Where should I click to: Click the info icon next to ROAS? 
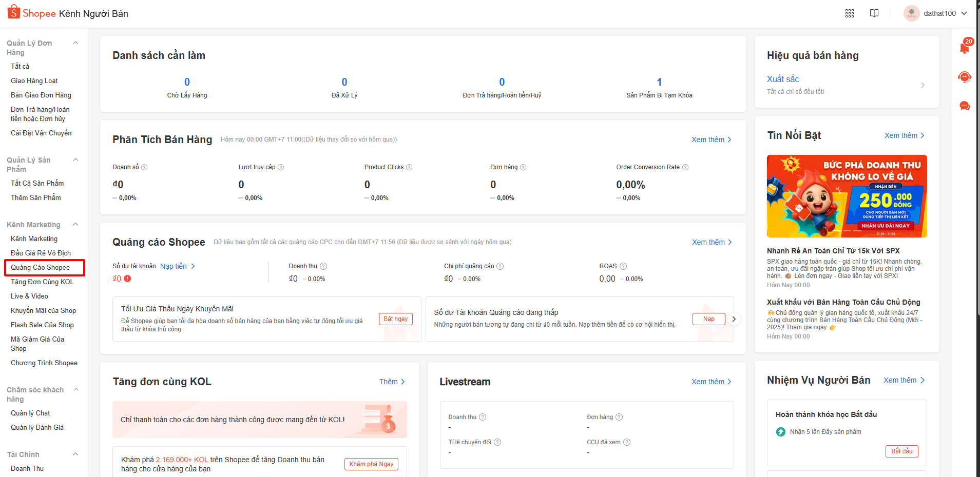623,266
